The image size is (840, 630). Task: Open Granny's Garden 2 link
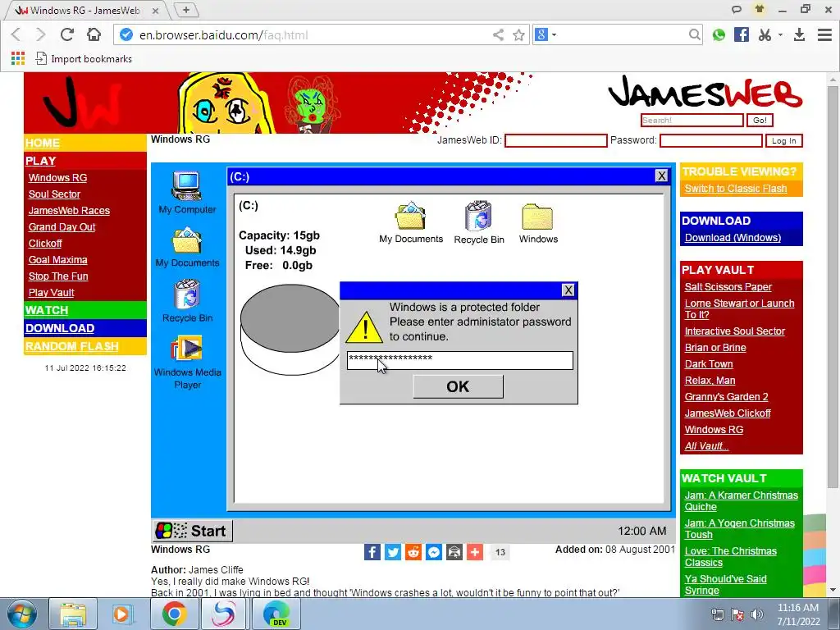(727, 397)
